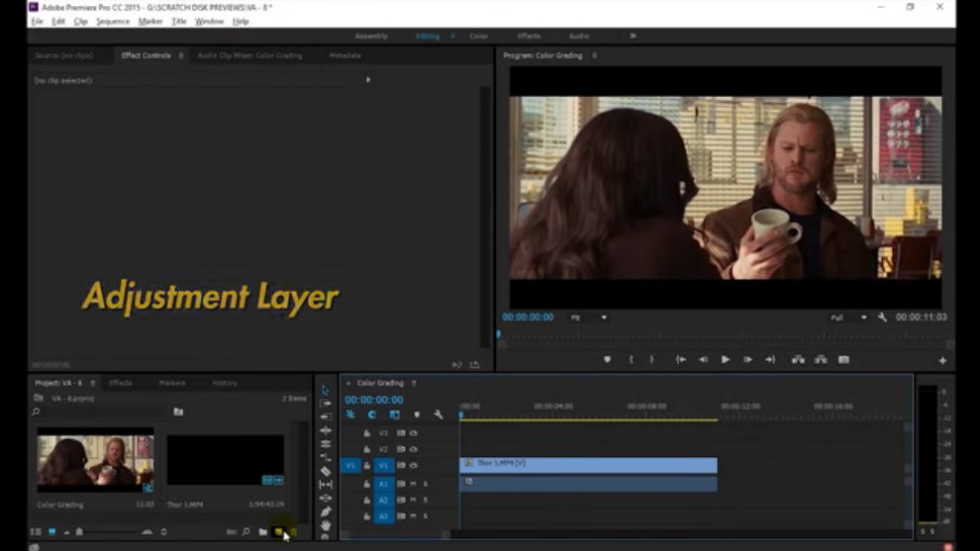Click Export Frame camera icon
Screen dimensions: 980x551
pos(843,360)
